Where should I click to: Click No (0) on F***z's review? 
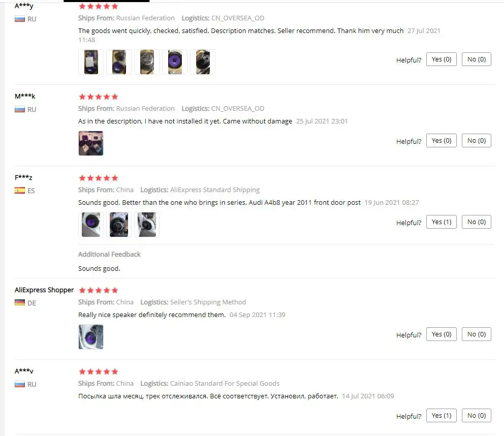477,222
